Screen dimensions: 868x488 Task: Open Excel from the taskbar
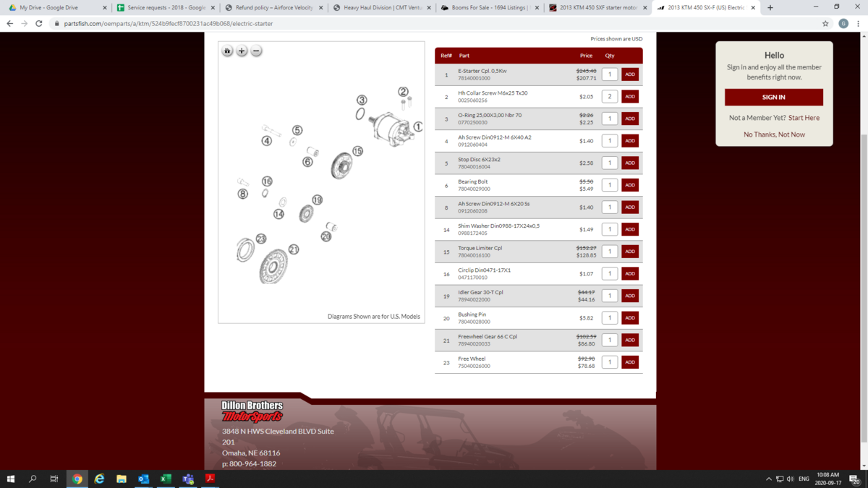pos(166,479)
